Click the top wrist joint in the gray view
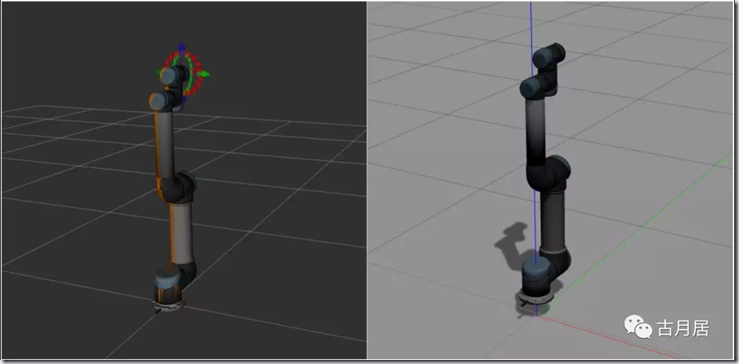 click(548, 56)
